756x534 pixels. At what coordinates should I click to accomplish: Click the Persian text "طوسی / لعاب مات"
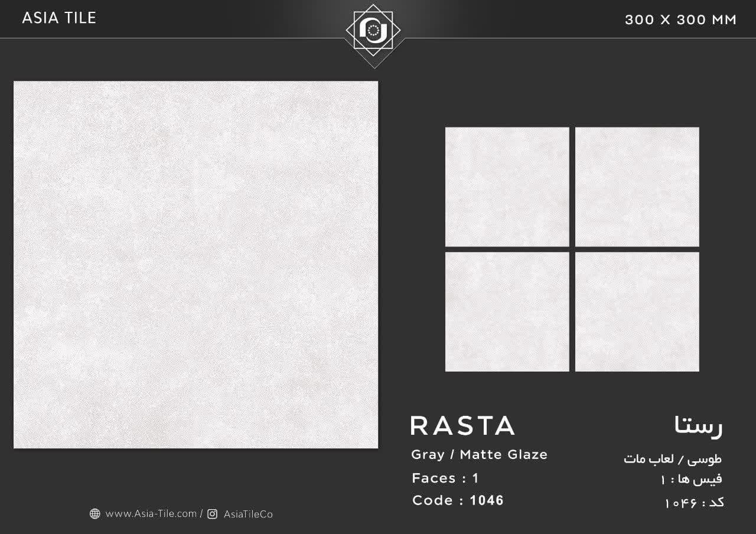pyautogui.click(x=673, y=458)
